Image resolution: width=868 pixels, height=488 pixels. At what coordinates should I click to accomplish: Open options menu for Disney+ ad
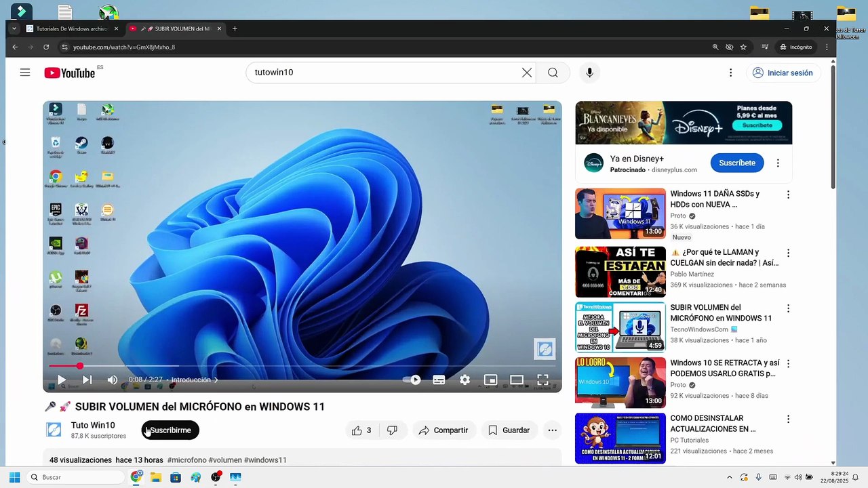778,163
